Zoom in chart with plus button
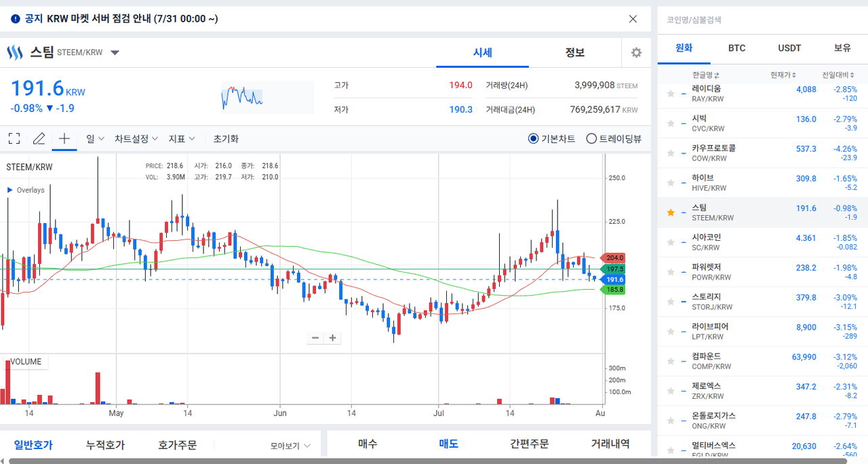Screen dimensions: 868x464 332,338
